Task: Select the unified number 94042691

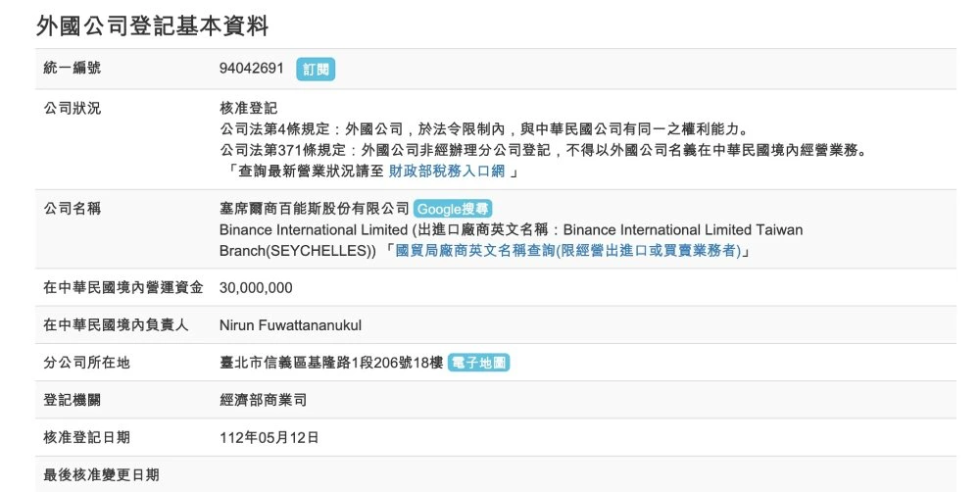Action: click(x=251, y=69)
